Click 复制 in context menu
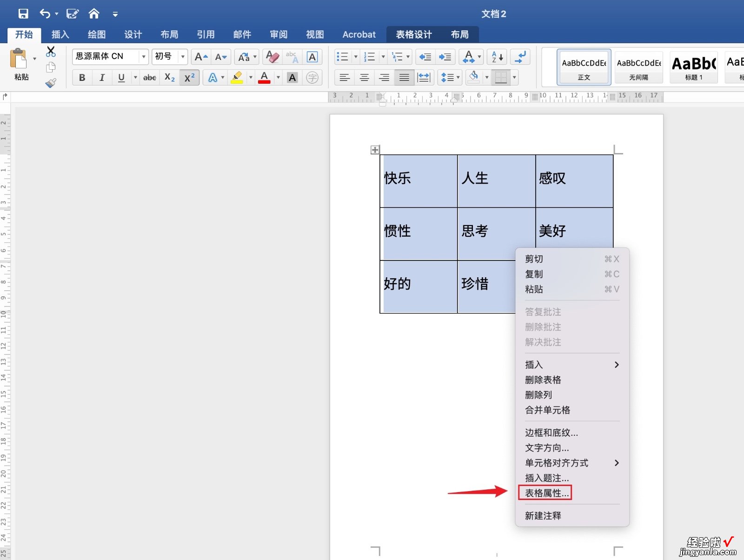The image size is (744, 560). pos(534,274)
